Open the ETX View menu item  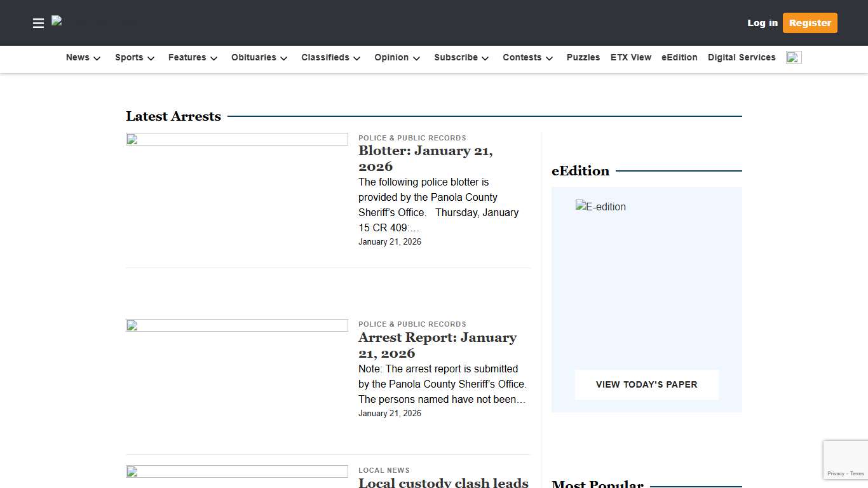pyautogui.click(x=630, y=58)
